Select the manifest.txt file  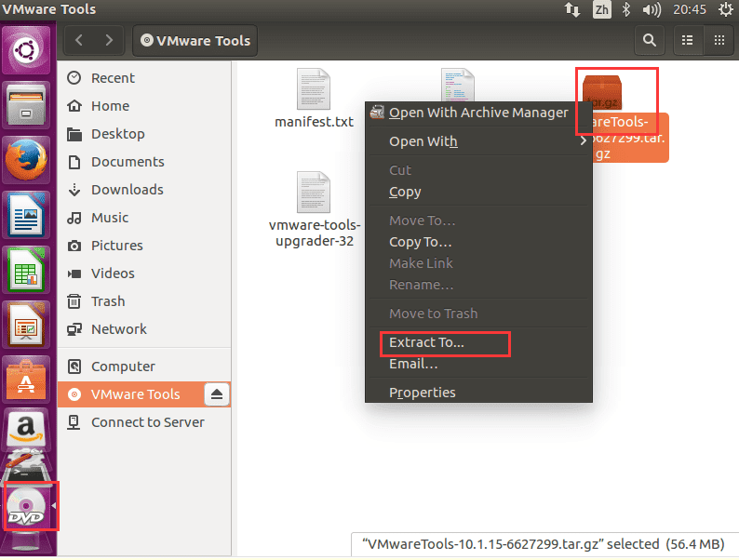(314, 99)
